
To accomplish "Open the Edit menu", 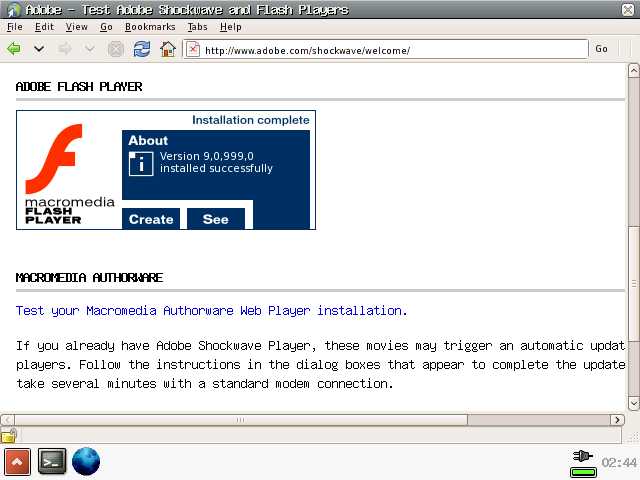I will click(44, 27).
